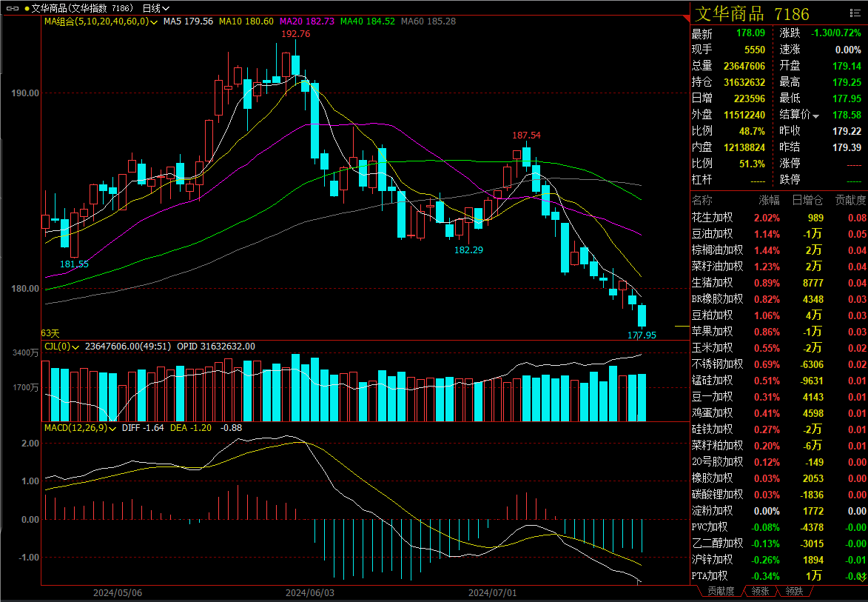This screenshot has width=868, height=602.
Task: Select the 苹果加权 row
Action: point(779,332)
